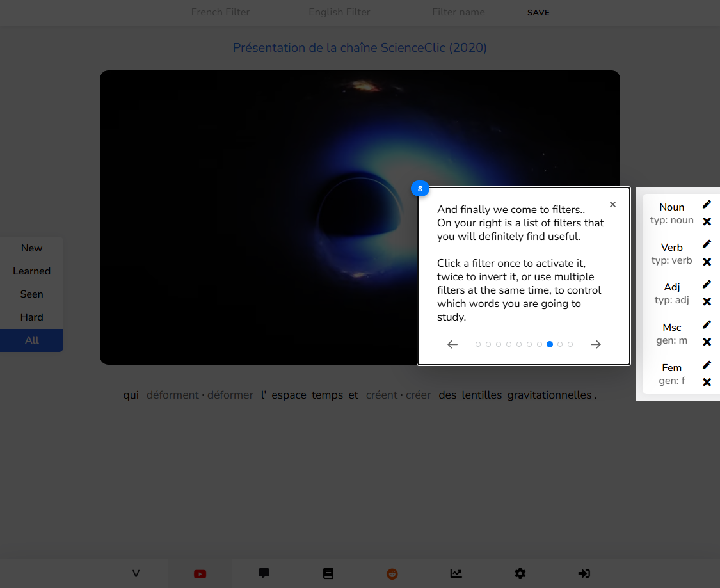Select the Learned words tab
Image resolution: width=720 pixels, height=588 pixels.
(x=32, y=271)
